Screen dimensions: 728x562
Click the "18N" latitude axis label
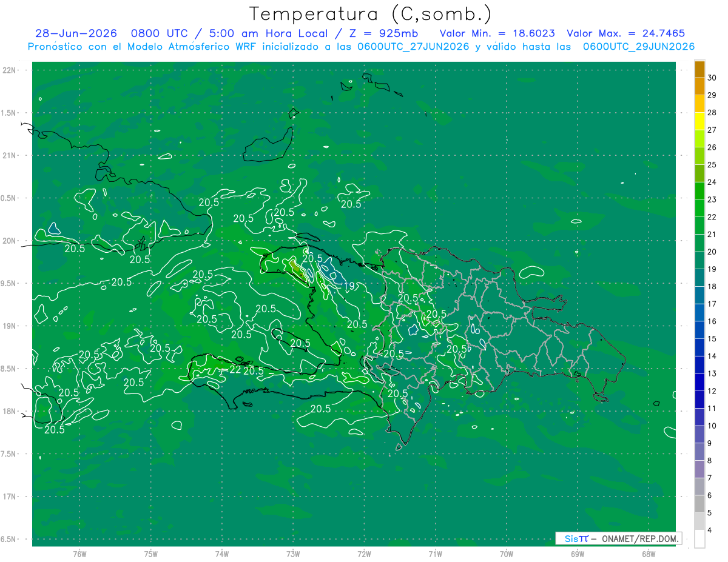tap(8, 411)
